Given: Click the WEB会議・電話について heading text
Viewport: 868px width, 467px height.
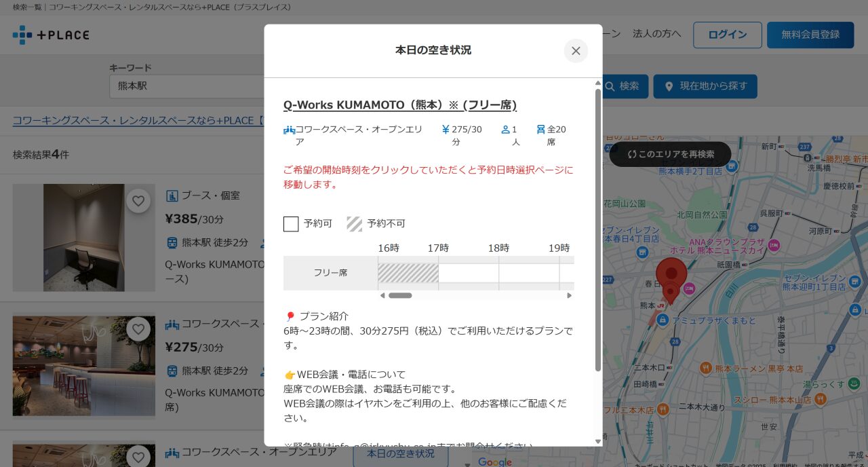Looking at the screenshot, I should (x=351, y=375).
